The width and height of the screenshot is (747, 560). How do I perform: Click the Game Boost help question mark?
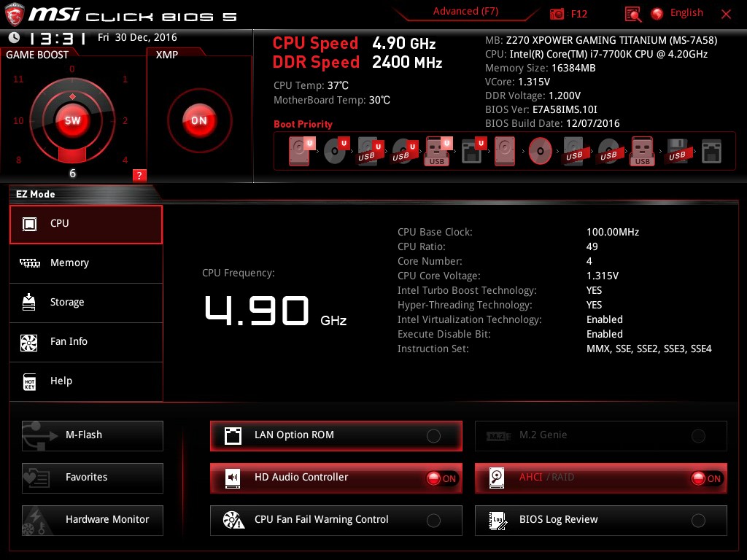pyautogui.click(x=139, y=175)
